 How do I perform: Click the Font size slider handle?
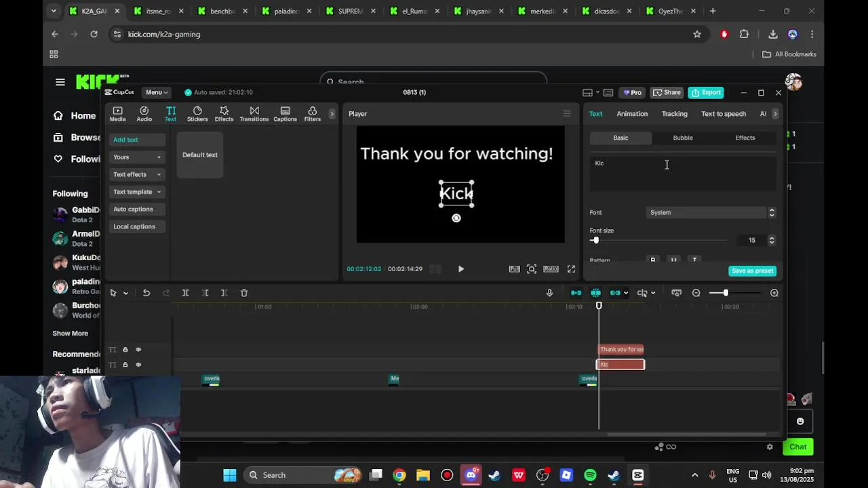point(595,241)
